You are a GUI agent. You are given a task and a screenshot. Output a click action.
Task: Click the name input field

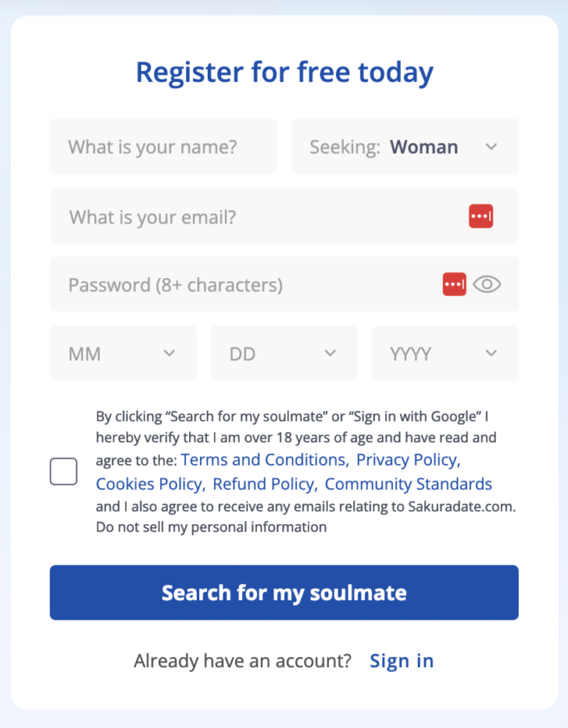coord(163,146)
